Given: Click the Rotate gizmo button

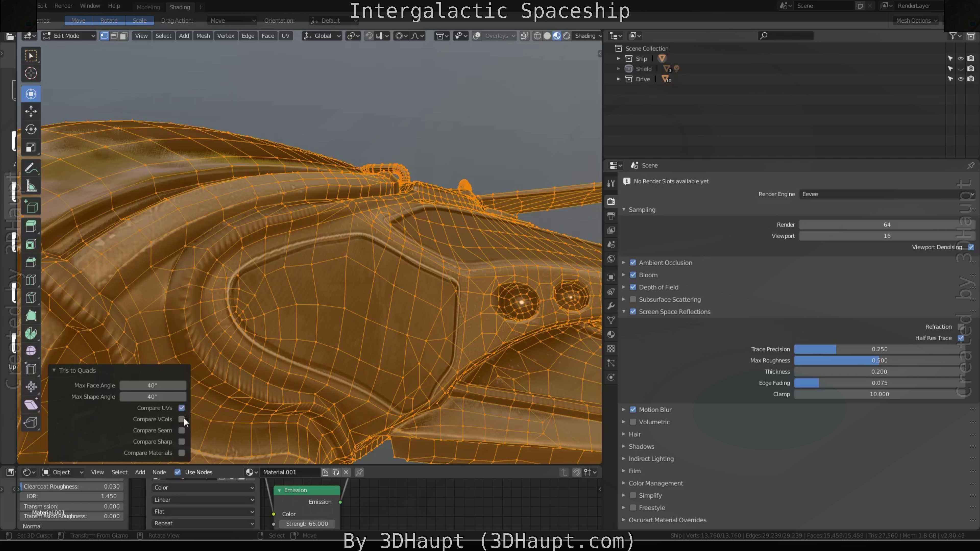Looking at the screenshot, I should [109, 20].
